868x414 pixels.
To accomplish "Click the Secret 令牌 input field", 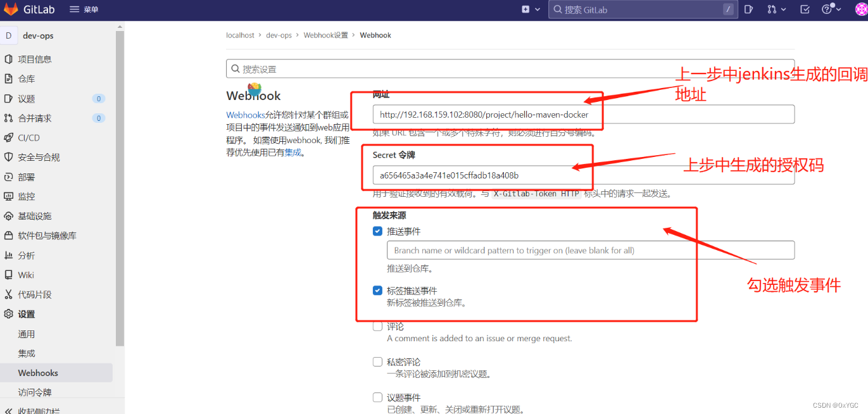I will click(x=584, y=175).
